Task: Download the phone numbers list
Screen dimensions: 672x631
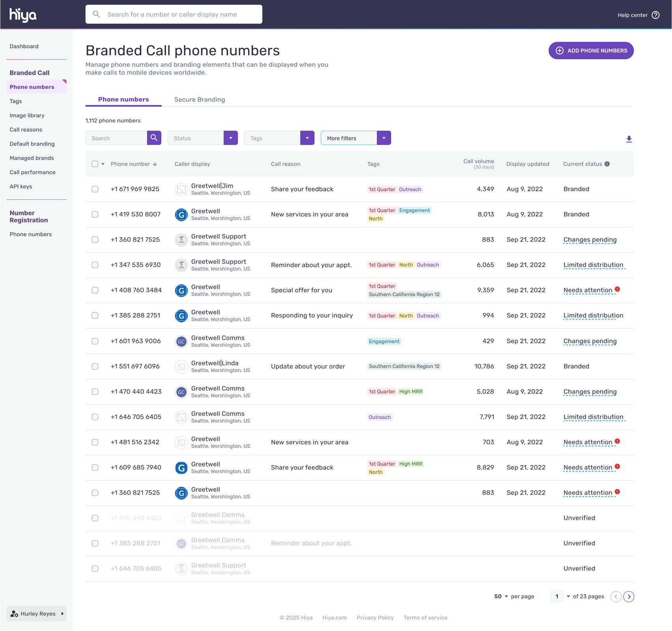Action: point(629,139)
